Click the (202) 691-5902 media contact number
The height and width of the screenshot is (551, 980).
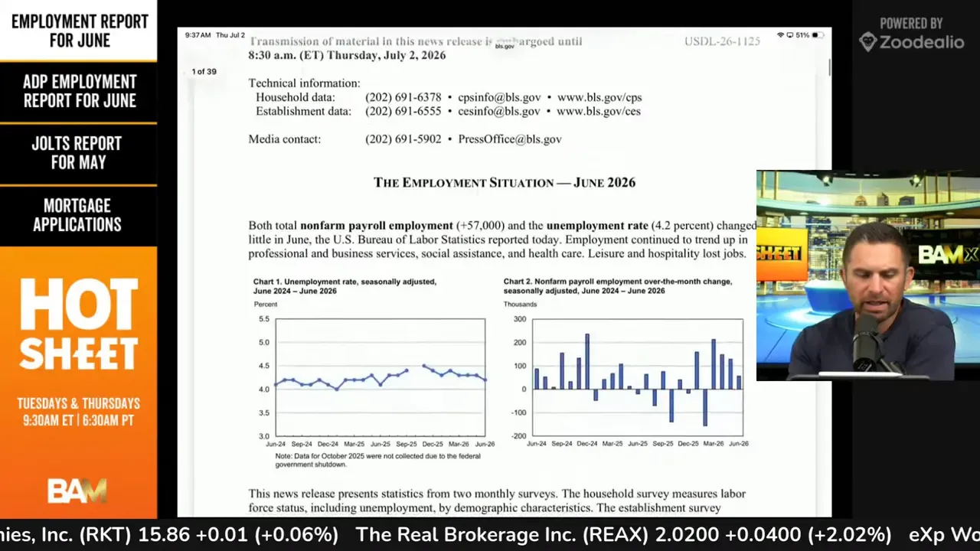pyautogui.click(x=403, y=139)
